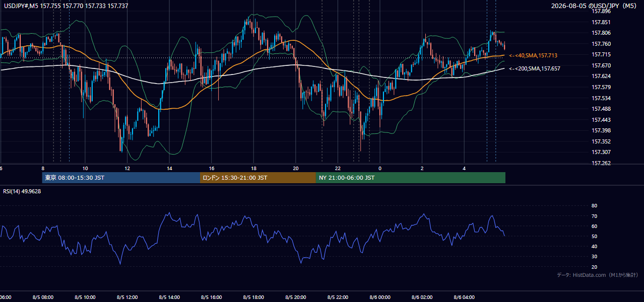
Task: Click the 157.488 price axis label
Action: pos(601,109)
